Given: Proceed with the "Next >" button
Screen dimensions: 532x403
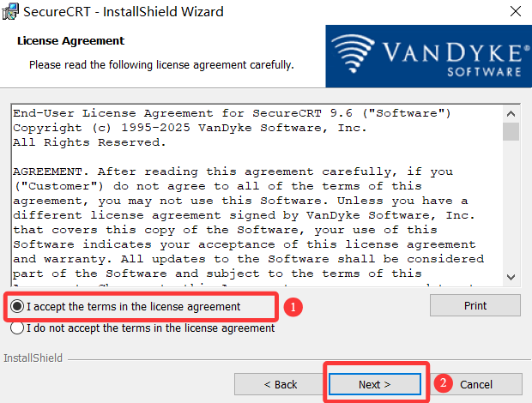Looking at the screenshot, I should 375,384.
